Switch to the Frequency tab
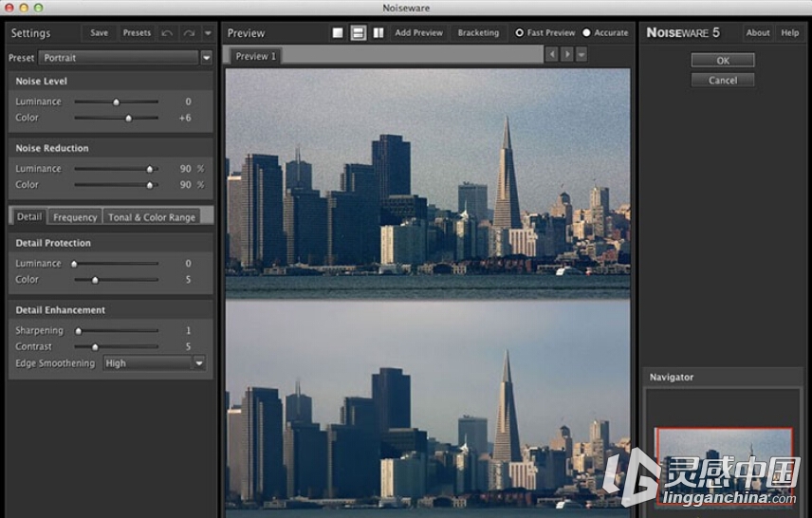This screenshot has height=518, width=812. click(75, 217)
